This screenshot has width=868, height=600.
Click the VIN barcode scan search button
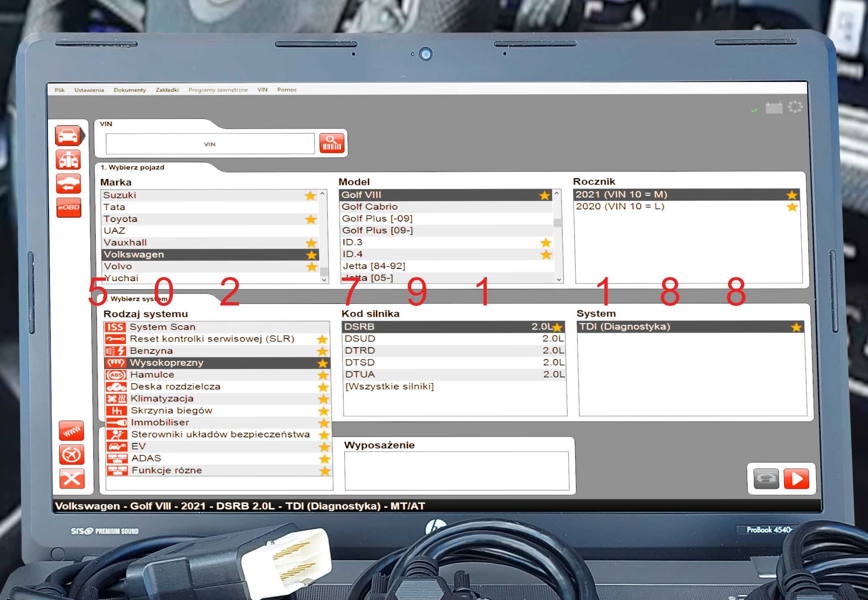pyautogui.click(x=332, y=143)
